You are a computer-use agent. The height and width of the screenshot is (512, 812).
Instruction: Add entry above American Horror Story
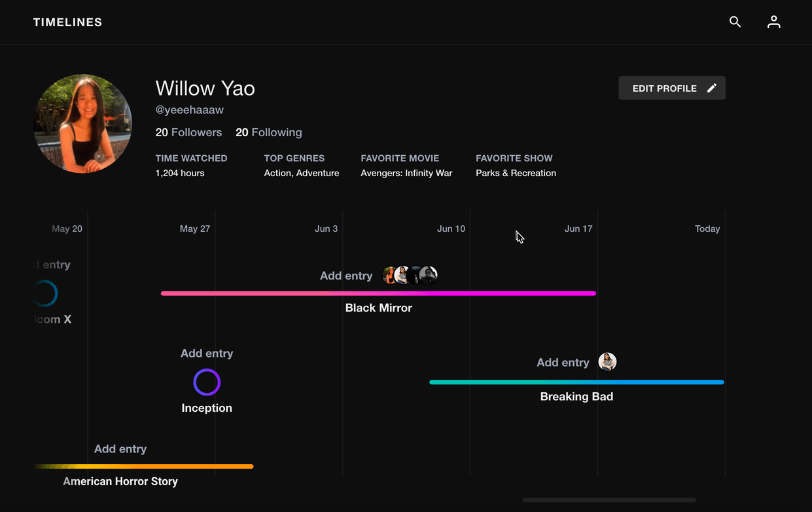click(x=120, y=449)
